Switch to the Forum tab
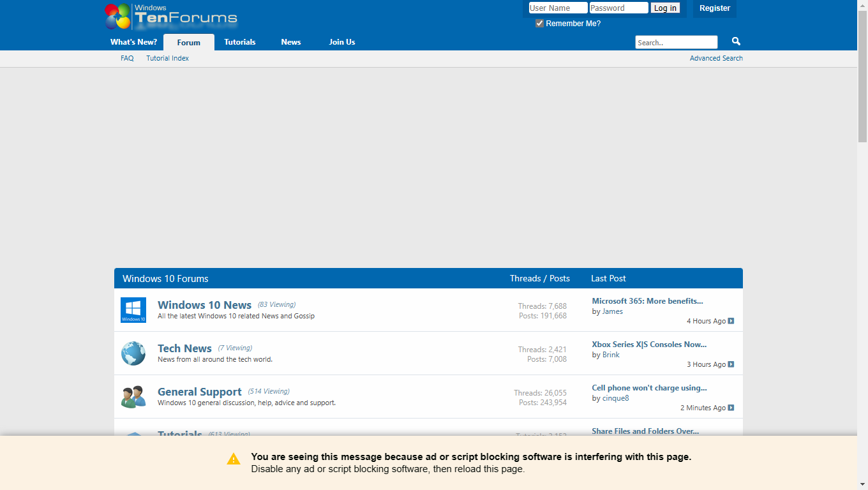 [188, 42]
